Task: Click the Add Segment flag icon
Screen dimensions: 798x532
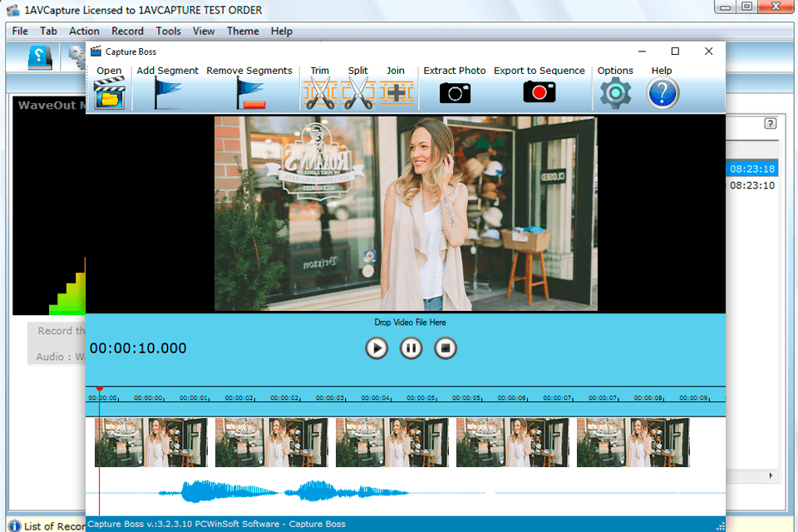Action: [167, 93]
